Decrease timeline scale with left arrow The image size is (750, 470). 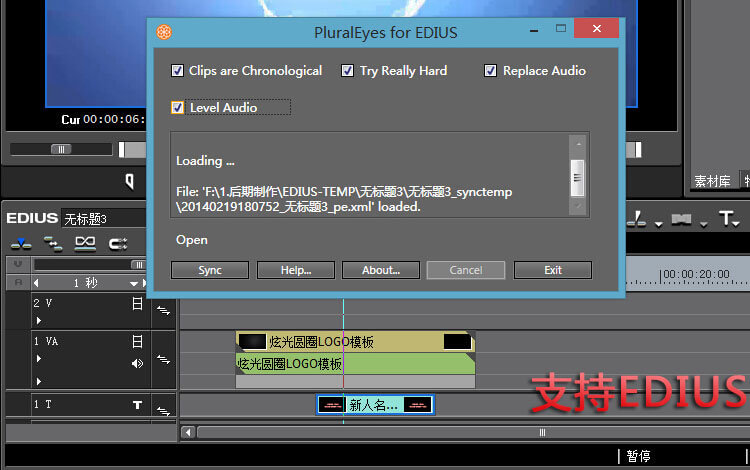[x=36, y=283]
